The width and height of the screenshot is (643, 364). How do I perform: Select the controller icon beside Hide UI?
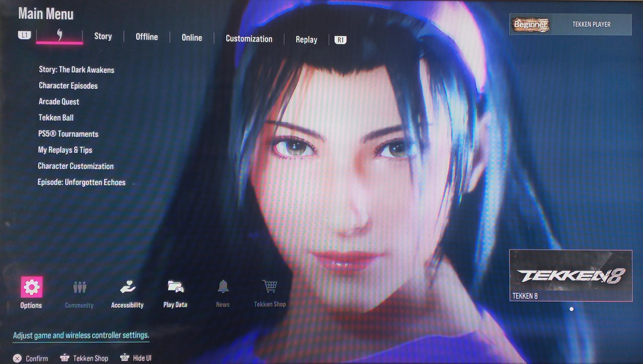[125, 357]
